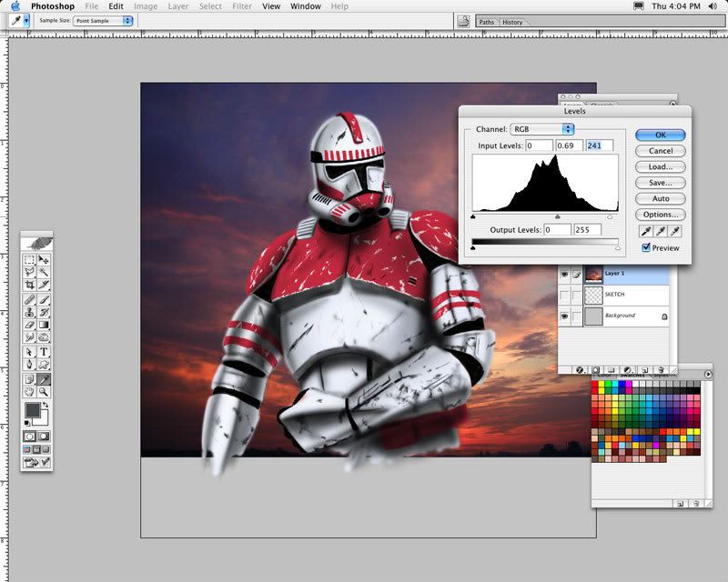Screen dimensions: 728x582
Task: Click the Auto button in Levels
Action: [x=661, y=198]
